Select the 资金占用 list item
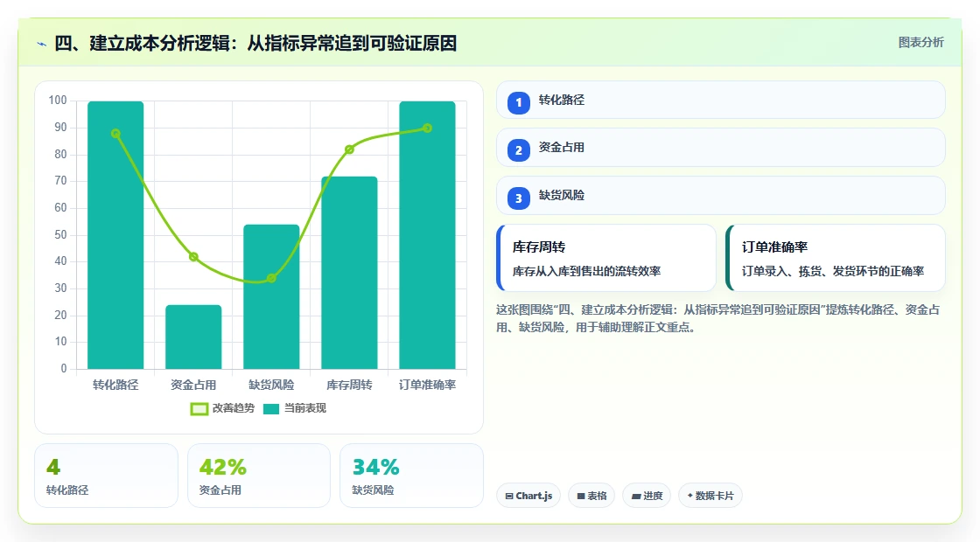Image resolution: width=980 pixels, height=542 pixels. click(x=721, y=148)
